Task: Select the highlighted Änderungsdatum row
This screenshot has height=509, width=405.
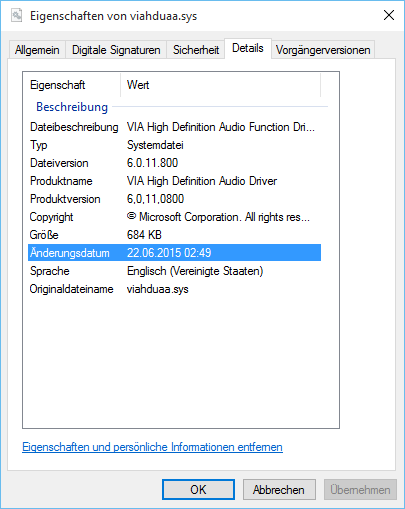Action: (174, 253)
